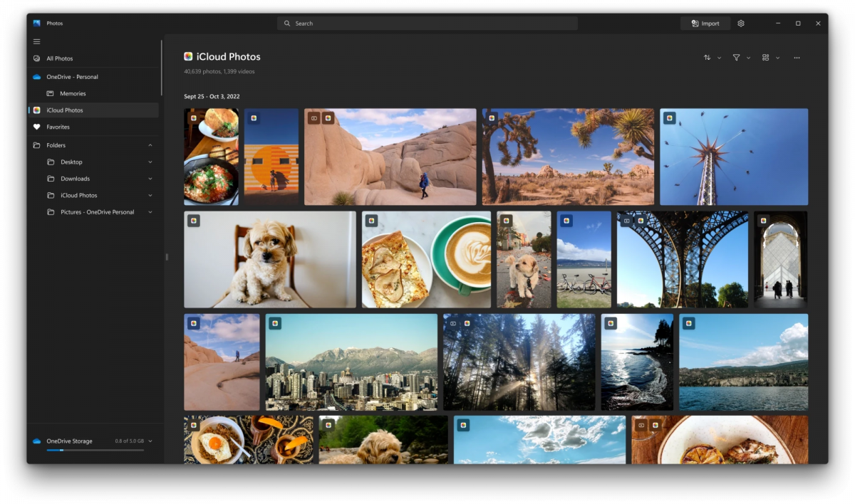Viewport: 855px width, 504px height.
Task: Open the puppy on autumn sidewalk photo
Action: [524, 259]
